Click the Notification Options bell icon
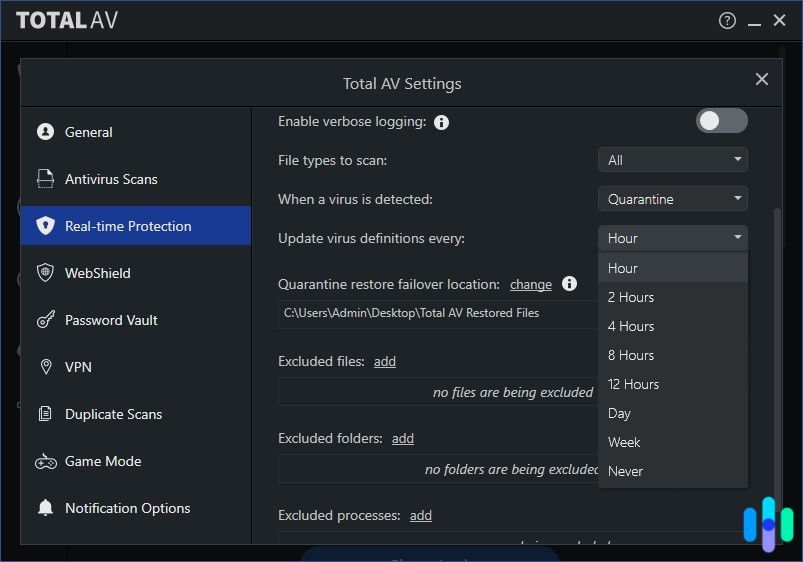The height and width of the screenshot is (562, 803). (45, 508)
